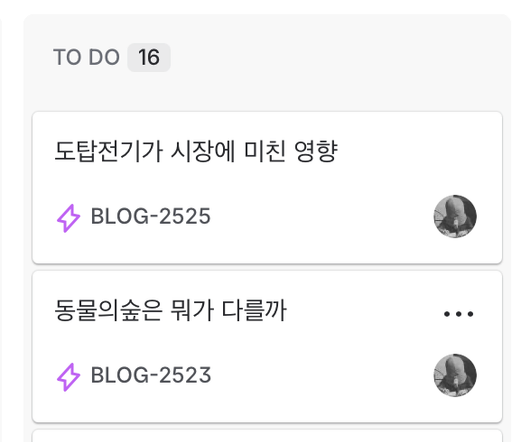Open the issue titled 도탑전기가 시장에 미친 영향

(x=196, y=151)
